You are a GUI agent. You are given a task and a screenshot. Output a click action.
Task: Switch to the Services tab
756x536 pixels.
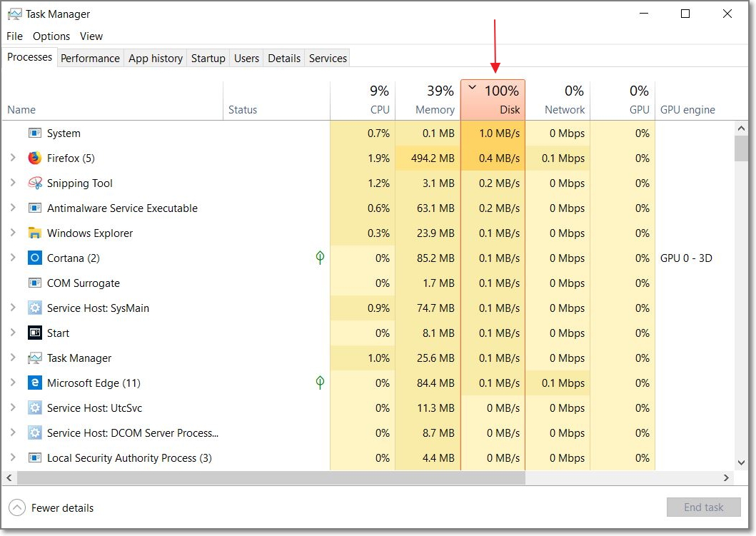tap(328, 59)
